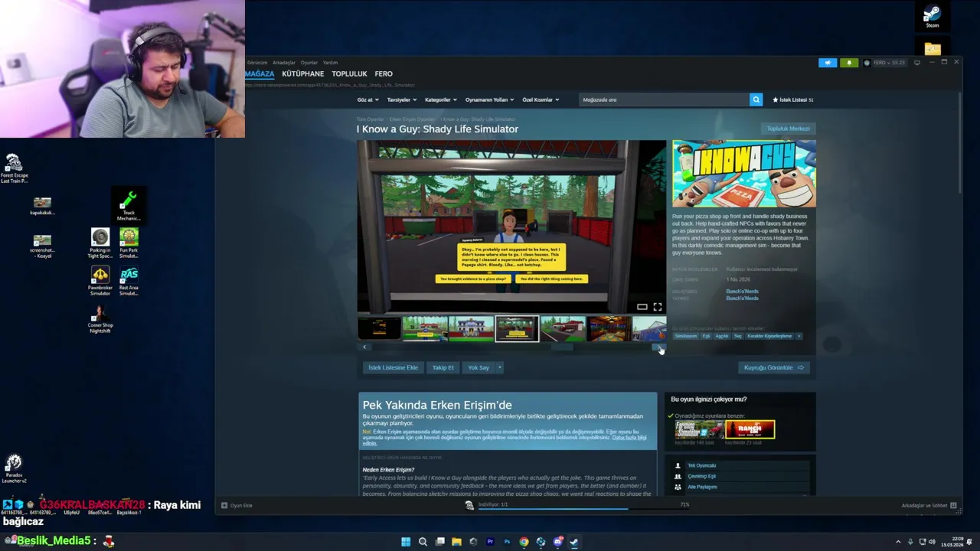
Task: Open the Paradox Launcher desktop icon
Action: (14, 468)
